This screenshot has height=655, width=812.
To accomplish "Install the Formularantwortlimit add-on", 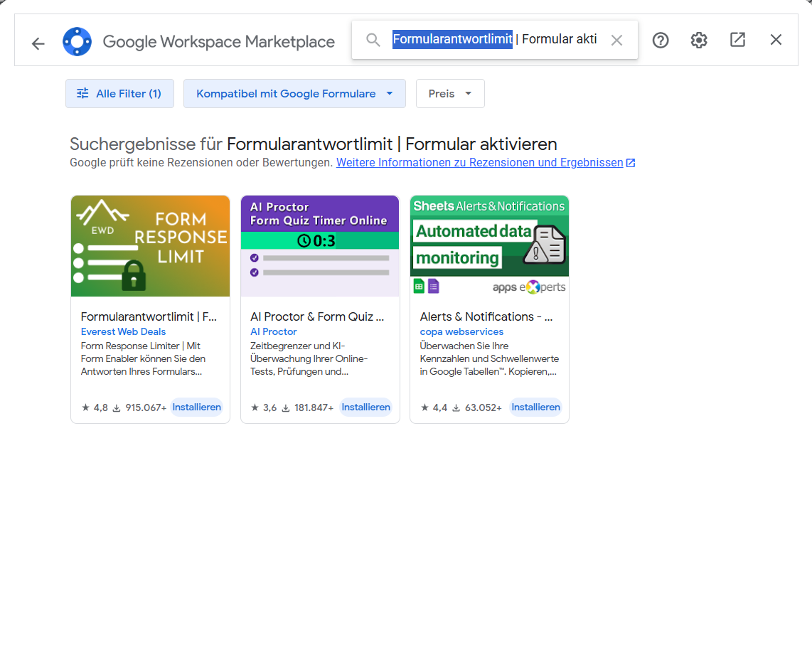I will pos(197,407).
